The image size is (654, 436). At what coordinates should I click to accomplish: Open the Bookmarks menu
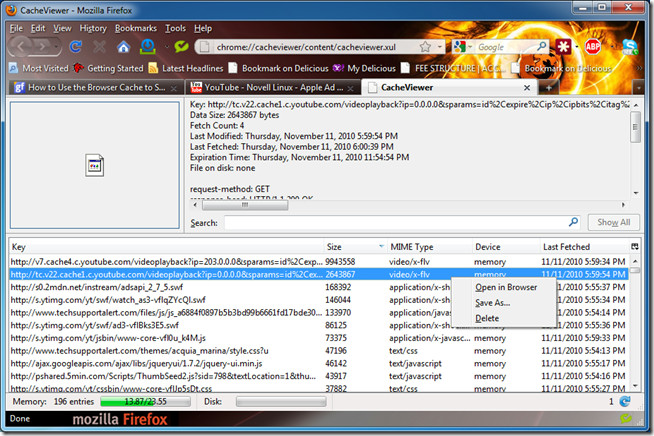pos(136,28)
